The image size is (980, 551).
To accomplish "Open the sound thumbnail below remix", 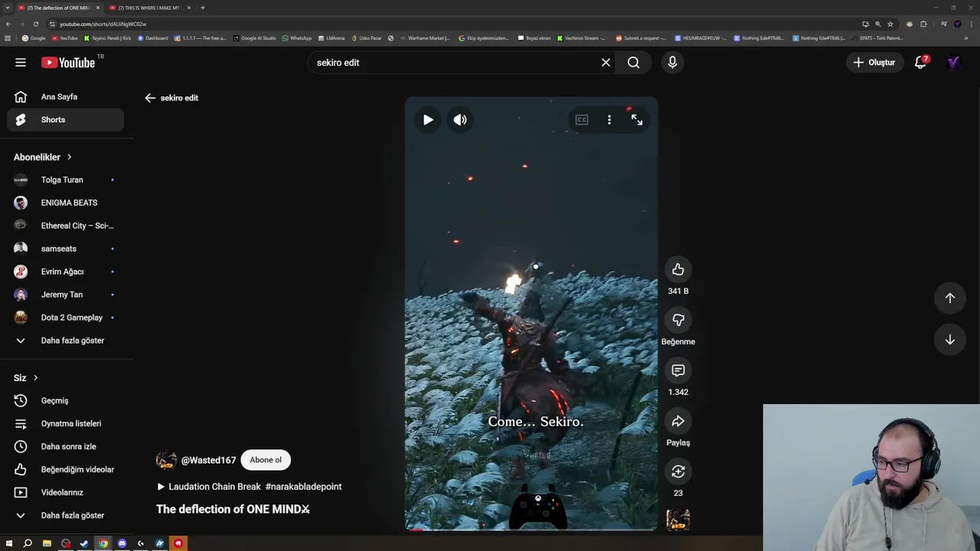I will click(x=678, y=520).
